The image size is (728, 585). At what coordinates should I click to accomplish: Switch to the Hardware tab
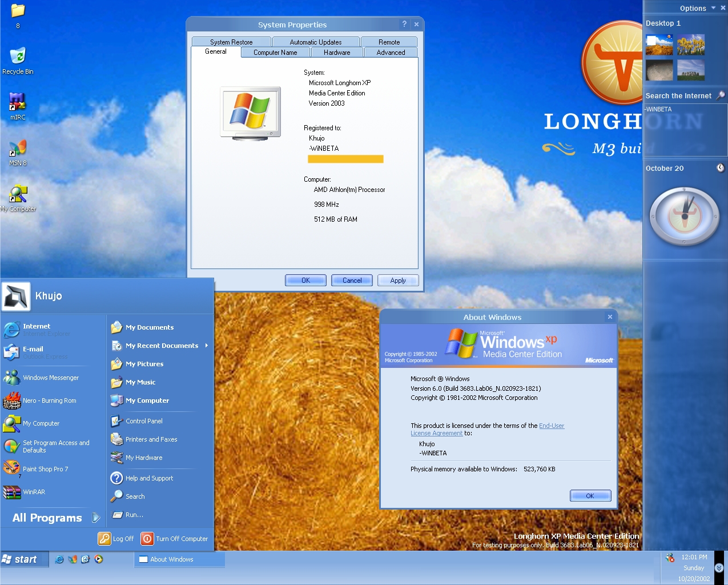coord(337,53)
